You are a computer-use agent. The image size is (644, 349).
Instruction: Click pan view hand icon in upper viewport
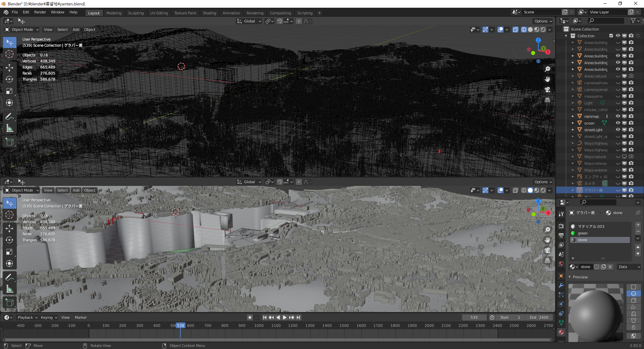pos(547,79)
